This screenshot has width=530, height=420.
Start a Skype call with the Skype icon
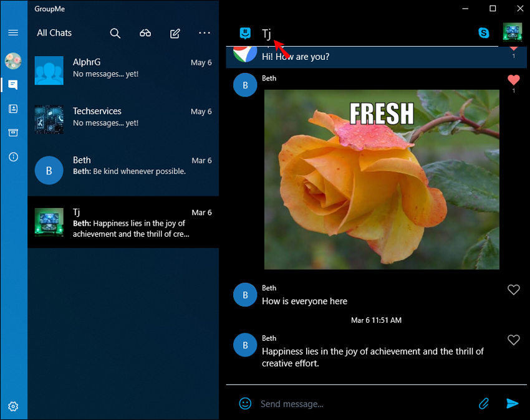pos(484,33)
